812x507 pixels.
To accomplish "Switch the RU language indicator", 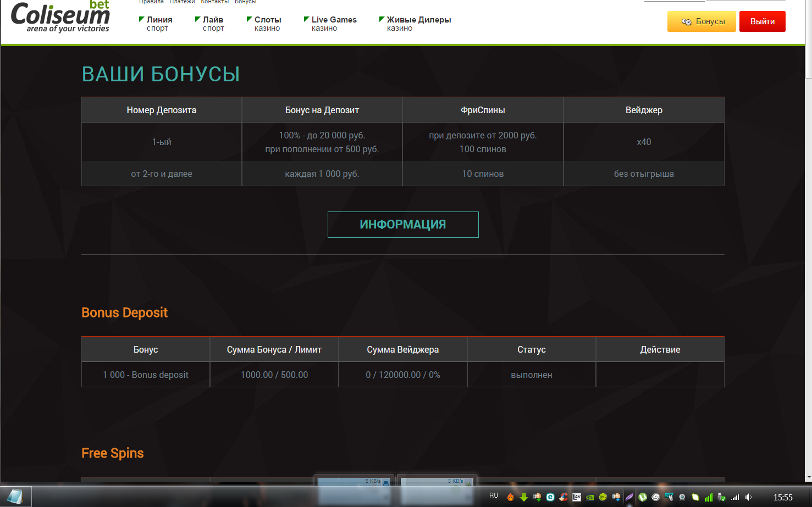I will pos(494,495).
